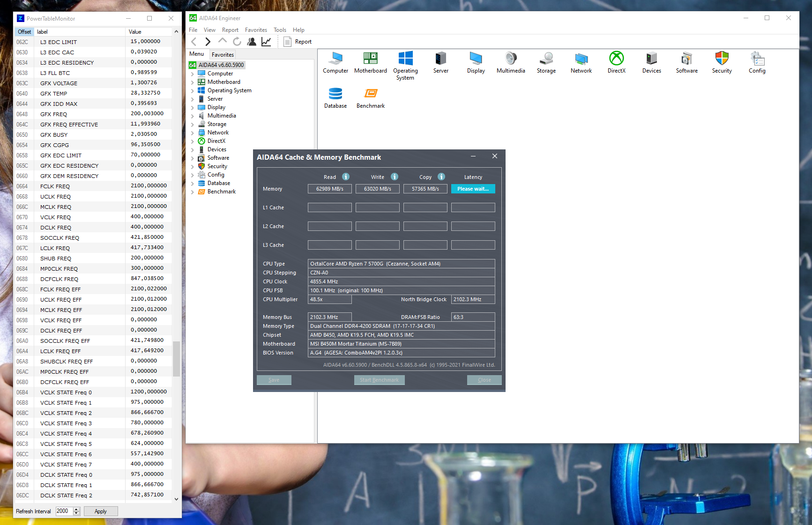Decrease the Refresh Interval with down arrow
This screenshot has width=812, height=525.
pyautogui.click(x=77, y=514)
